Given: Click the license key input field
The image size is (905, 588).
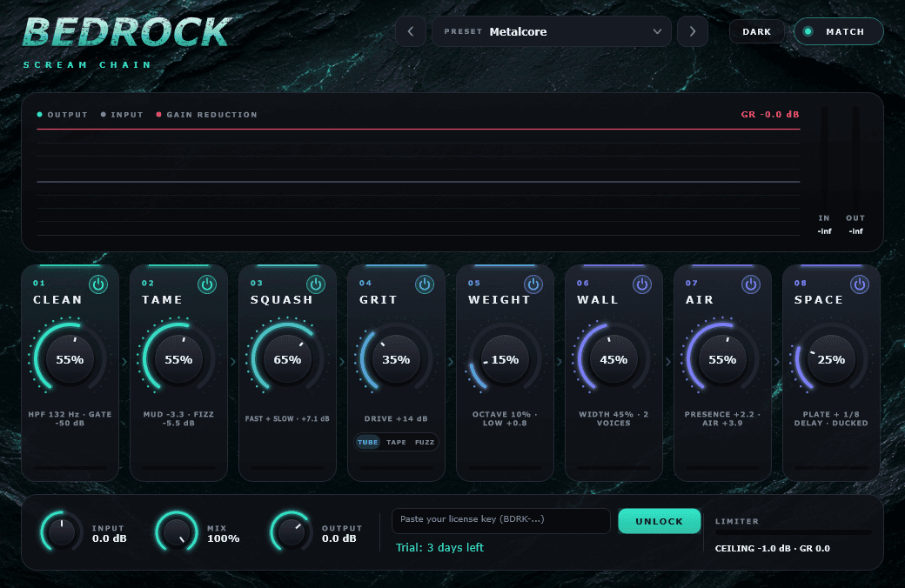Looking at the screenshot, I should click(x=501, y=520).
